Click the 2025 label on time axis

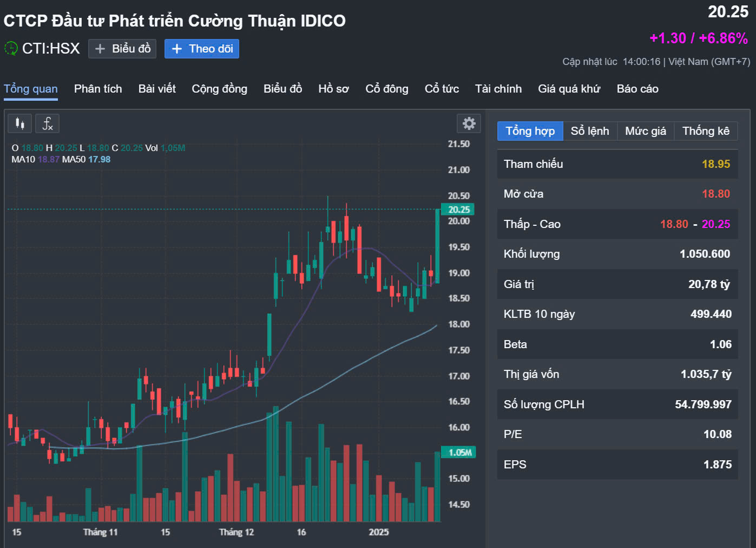pos(379,532)
